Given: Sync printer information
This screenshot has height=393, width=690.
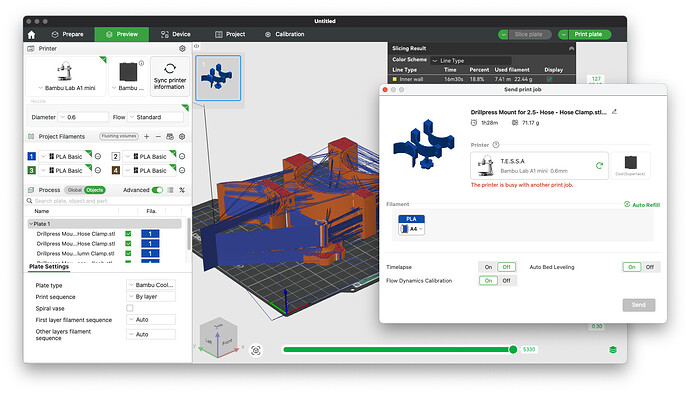Looking at the screenshot, I should point(170,76).
